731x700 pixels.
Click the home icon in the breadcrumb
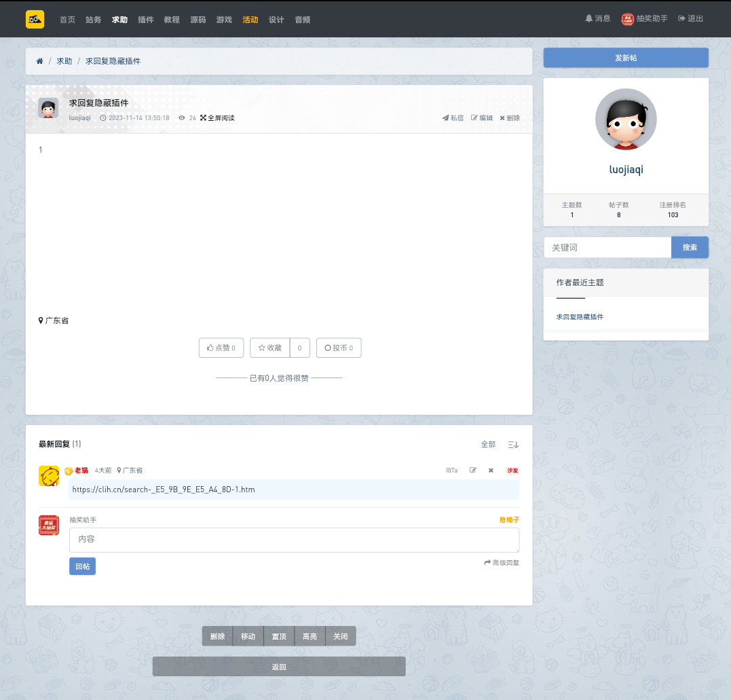point(39,61)
